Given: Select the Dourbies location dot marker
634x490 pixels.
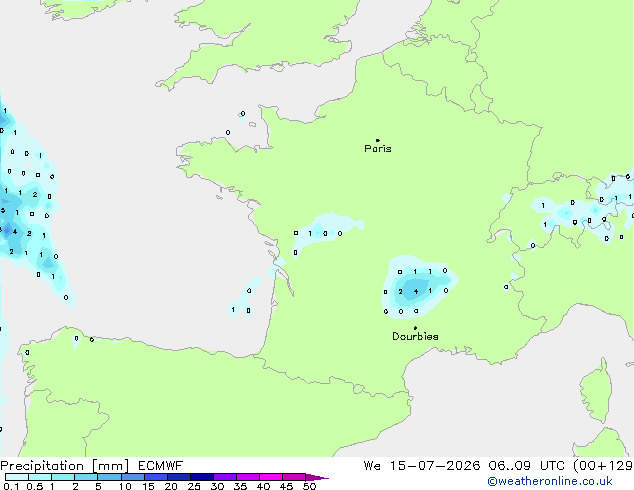Looking at the screenshot, I should click(415, 328).
